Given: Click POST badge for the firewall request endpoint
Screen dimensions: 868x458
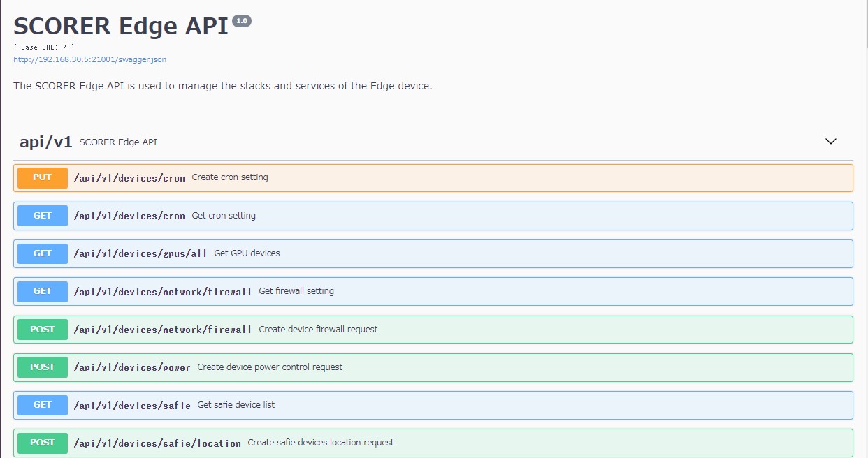Looking at the screenshot, I should click(43, 330).
